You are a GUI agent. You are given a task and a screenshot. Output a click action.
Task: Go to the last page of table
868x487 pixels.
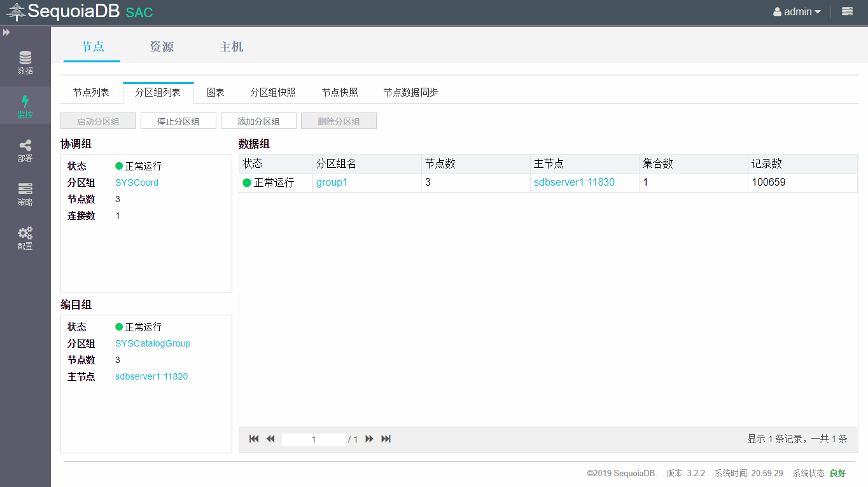[x=386, y=439]
